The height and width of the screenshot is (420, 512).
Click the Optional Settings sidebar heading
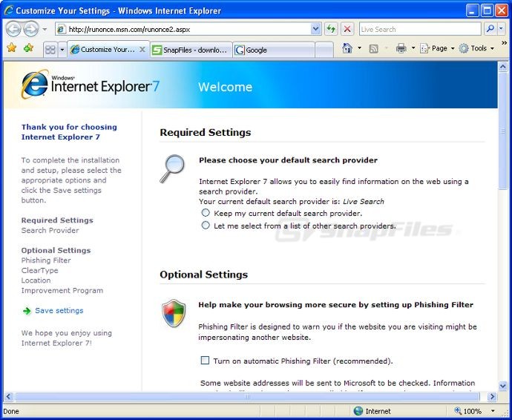(x=56, y=250)
